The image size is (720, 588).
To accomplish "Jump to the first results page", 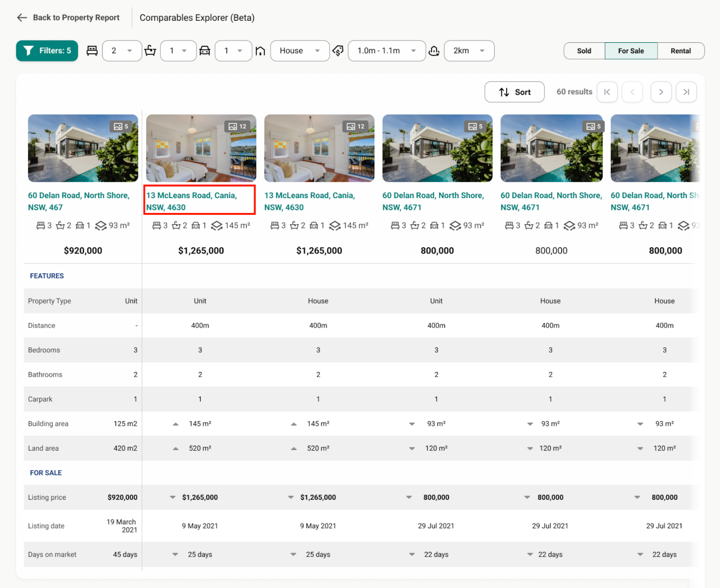I will point(607,92).
